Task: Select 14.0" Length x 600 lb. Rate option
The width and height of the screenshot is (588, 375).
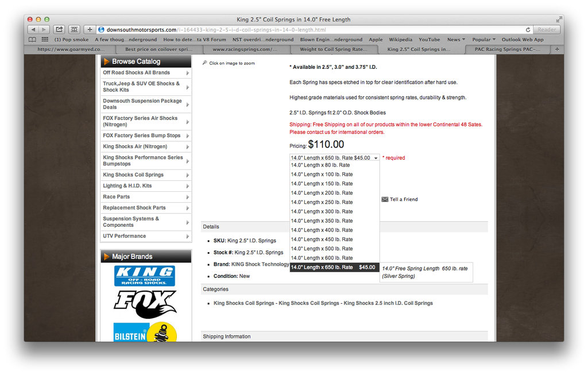Action: pyautogui.click(x=335, y=258)
